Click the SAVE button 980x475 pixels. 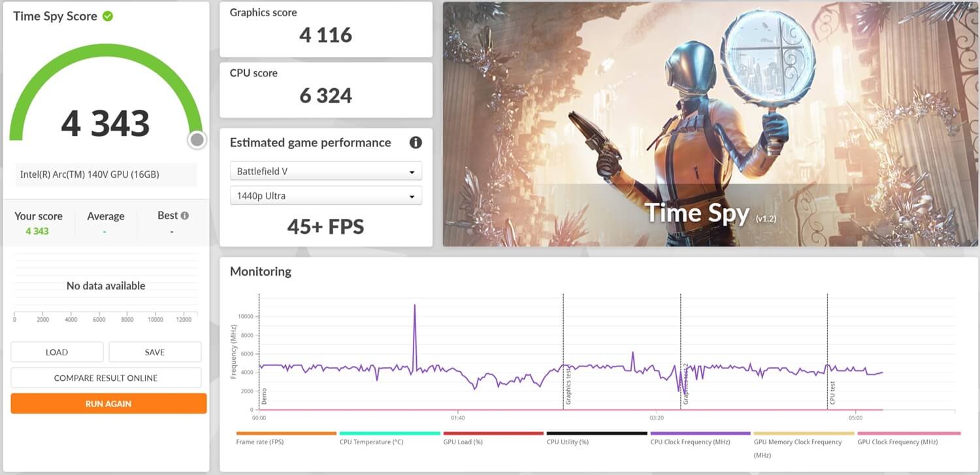[x=155, y=352]
